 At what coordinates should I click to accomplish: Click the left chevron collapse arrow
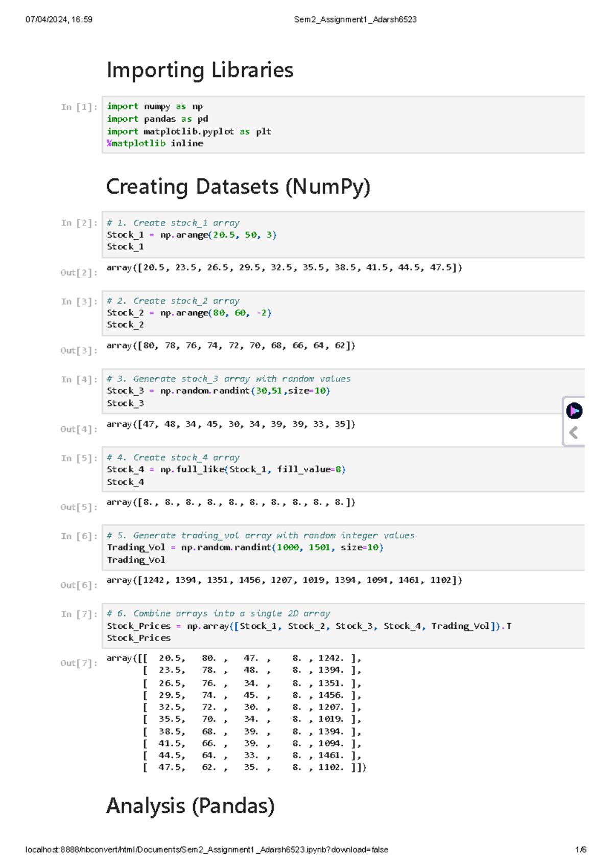click(x=574, y=433)
